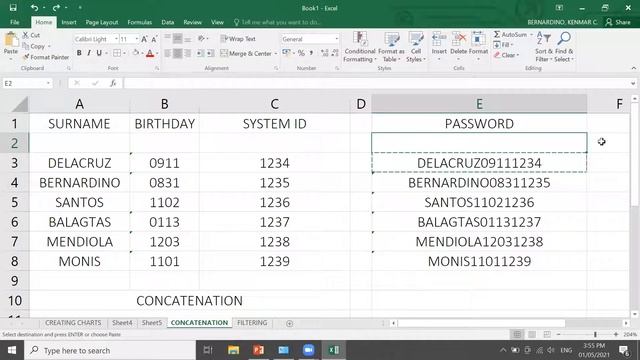Viewport: 640px width, 360px height.
Task: Click AutoSum
Action: (x=510, y=35)
